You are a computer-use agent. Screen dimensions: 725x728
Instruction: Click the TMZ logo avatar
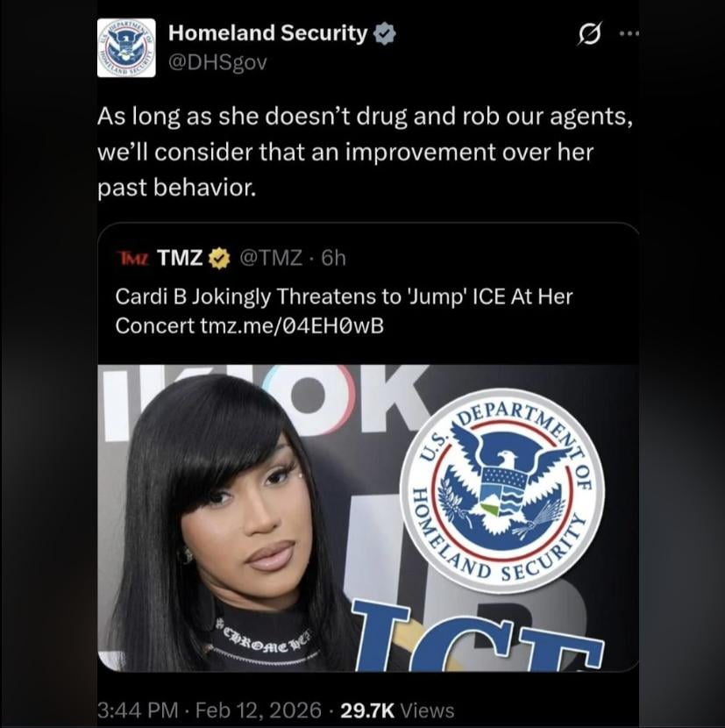pyautogui.click(x=132, y=258)
